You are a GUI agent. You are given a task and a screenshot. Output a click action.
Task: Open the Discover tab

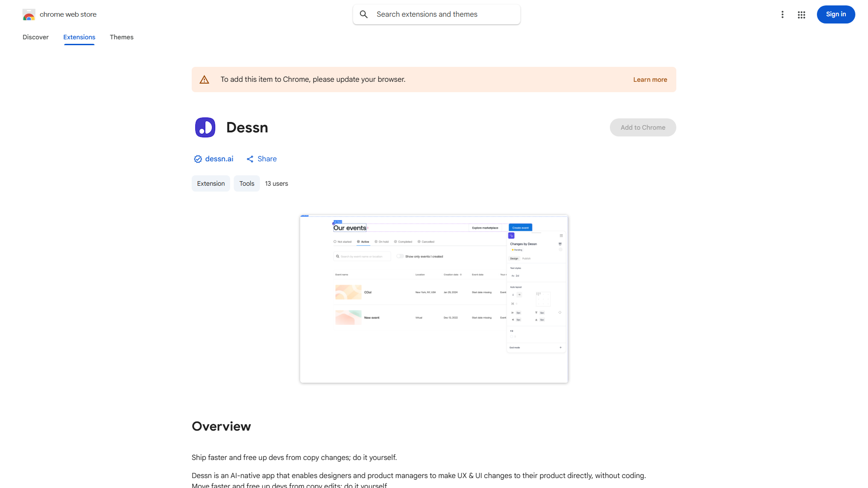tap(36, 37)
